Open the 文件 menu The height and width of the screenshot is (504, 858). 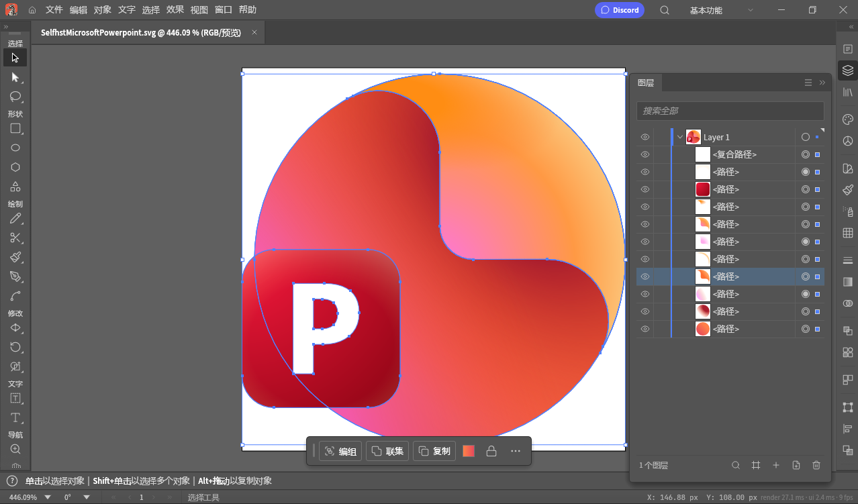[54, 10]
